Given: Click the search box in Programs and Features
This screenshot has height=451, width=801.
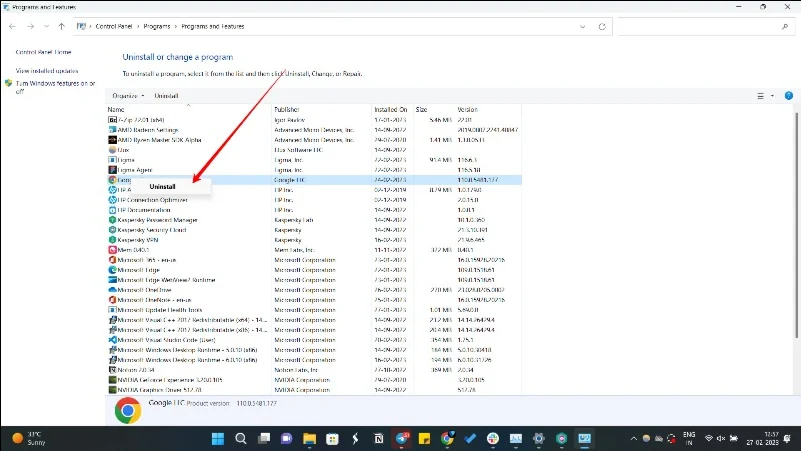Looking at the screenshot, I should point(700,26).
